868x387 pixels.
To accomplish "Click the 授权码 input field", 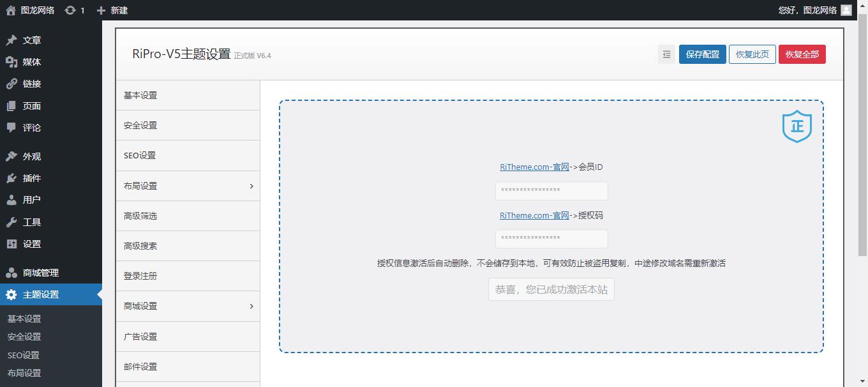I will point(551,239).
